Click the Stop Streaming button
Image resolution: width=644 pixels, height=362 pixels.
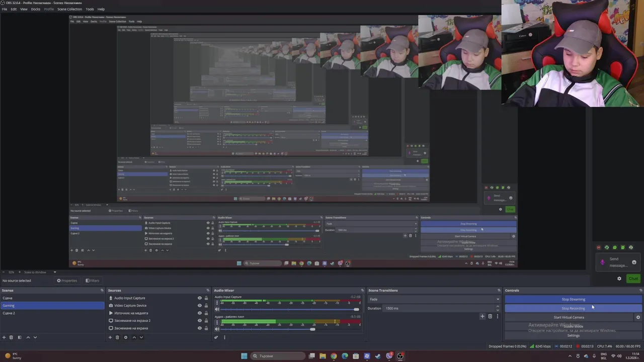click(x=573, y=299)
